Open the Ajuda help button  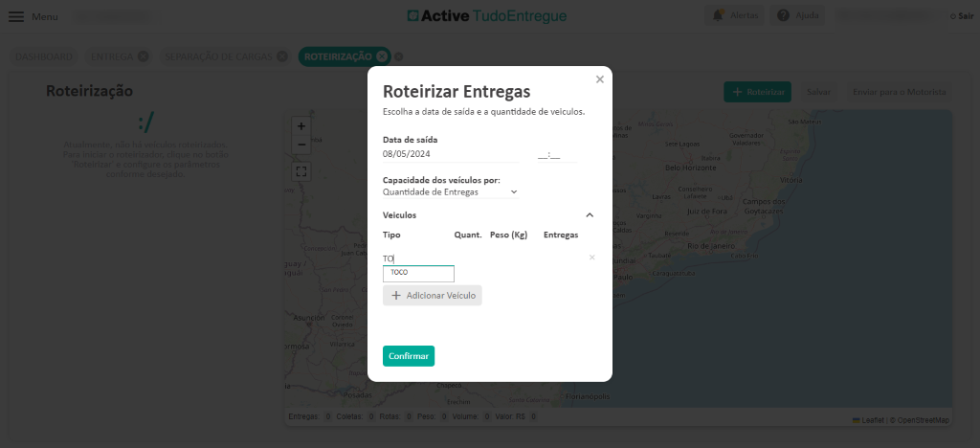(797, 15)
